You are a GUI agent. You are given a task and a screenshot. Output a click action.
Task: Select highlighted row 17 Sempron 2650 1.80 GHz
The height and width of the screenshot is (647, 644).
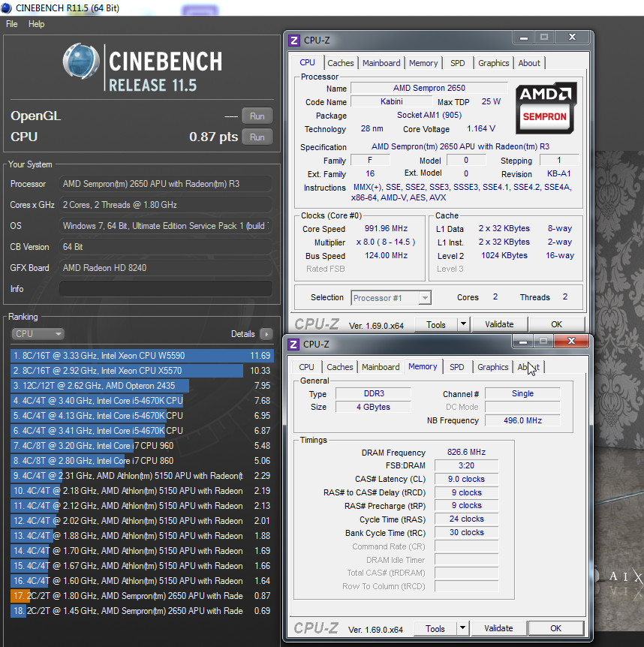pos(142,596)
